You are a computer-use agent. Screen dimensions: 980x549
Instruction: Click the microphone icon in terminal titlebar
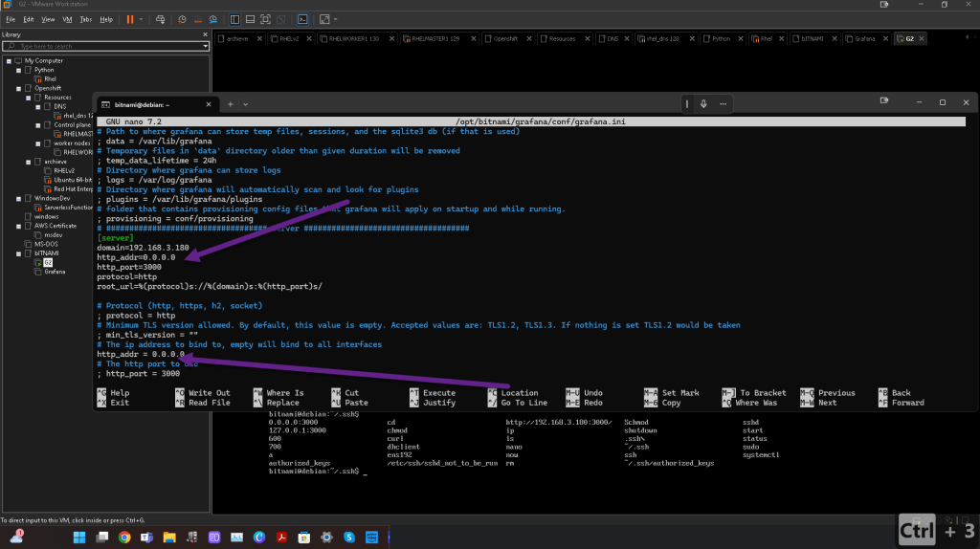click(703, 103)
